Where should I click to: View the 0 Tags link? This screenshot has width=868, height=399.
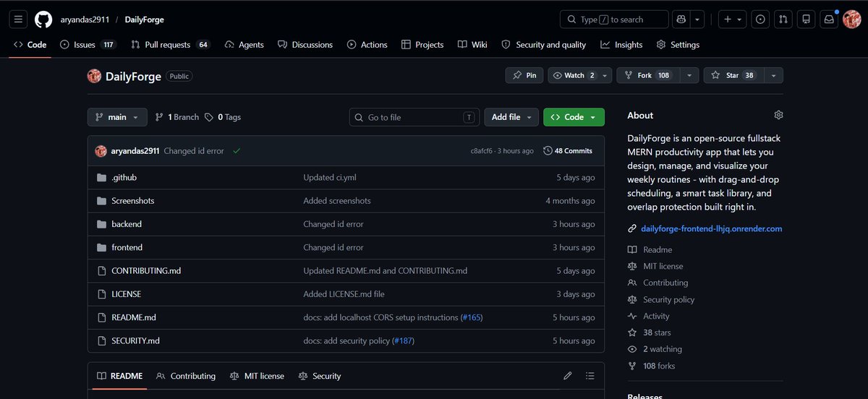(223, 117)
